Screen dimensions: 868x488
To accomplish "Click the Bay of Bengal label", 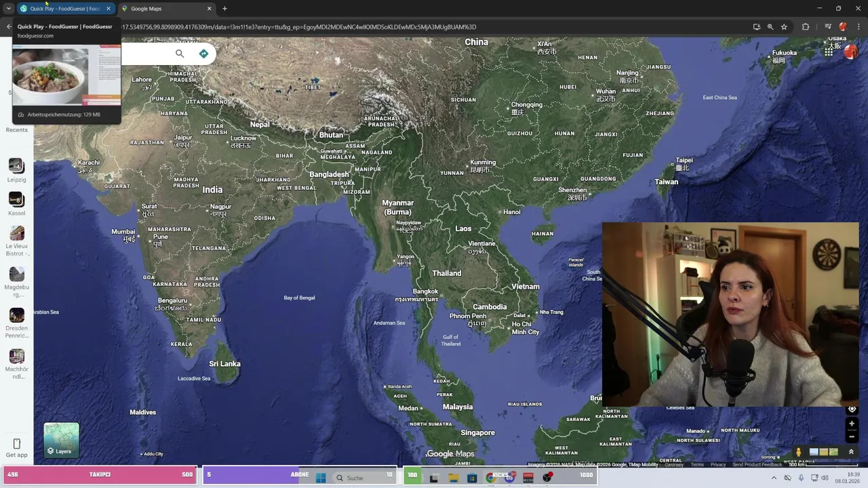I will (x=299, y=298).
